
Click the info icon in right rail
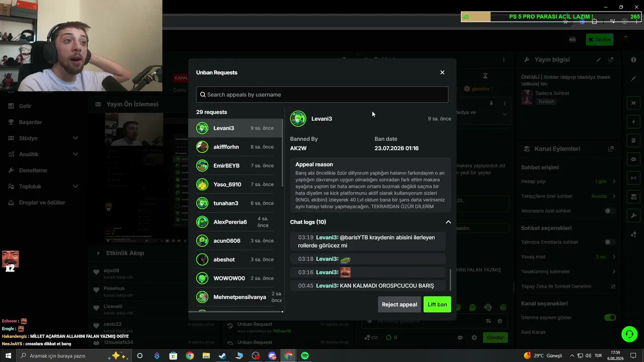pyautogui.click(x=633, y=60)
